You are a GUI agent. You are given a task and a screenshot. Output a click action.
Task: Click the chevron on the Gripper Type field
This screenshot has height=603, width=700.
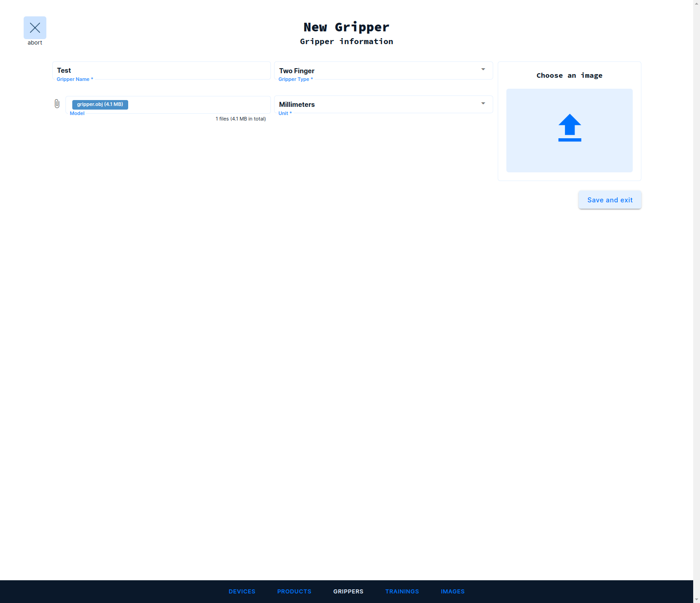coord(483,69)
